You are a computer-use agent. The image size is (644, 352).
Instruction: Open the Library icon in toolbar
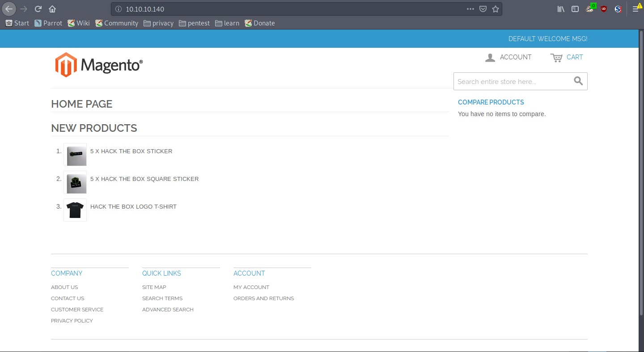(x=561, y=9)
